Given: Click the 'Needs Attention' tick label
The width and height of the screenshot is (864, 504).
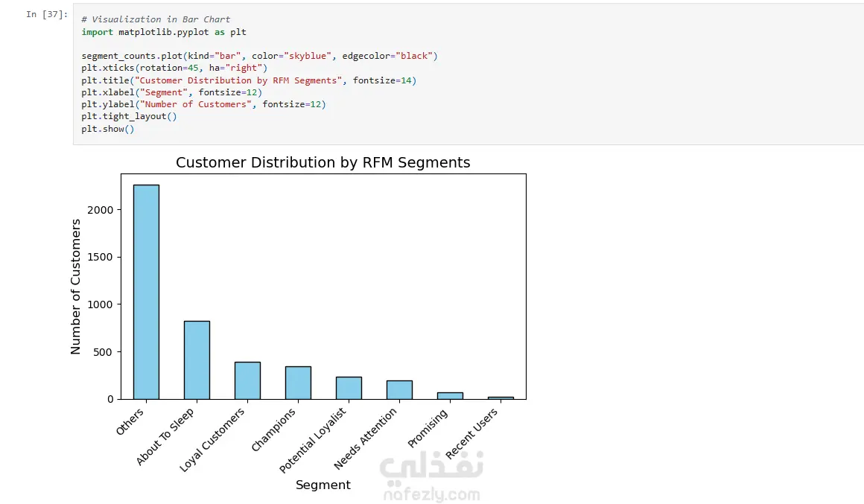Looking at the screenshot, I should [365, 438].
